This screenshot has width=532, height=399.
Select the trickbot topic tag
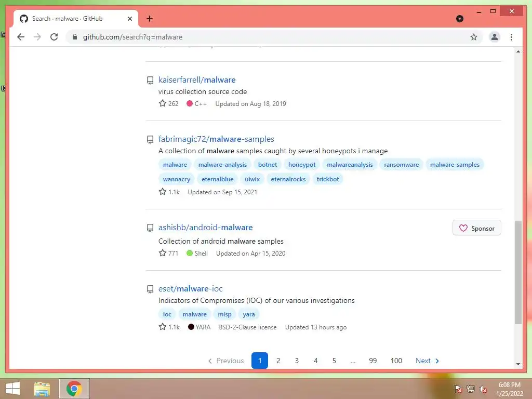click(328, 179)
